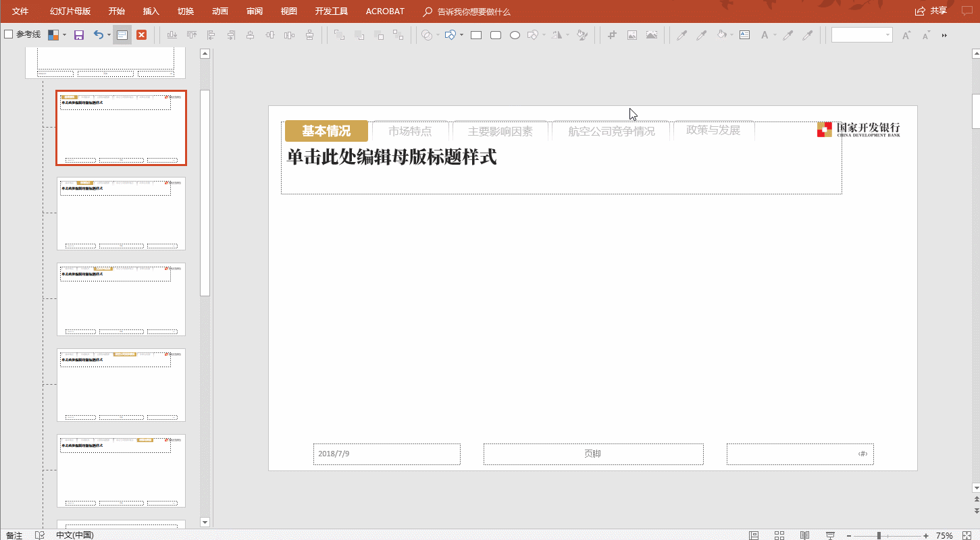Expand the toolbar overflow chevron
This screenshot has height=540, width=980.
(944, 35)
